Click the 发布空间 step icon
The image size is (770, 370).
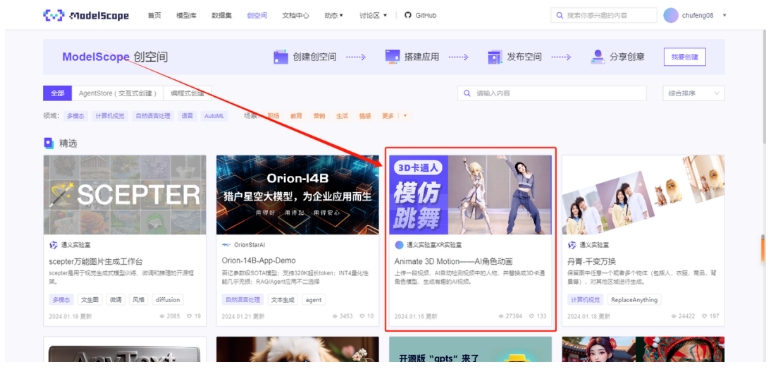[x=495, y=57]
